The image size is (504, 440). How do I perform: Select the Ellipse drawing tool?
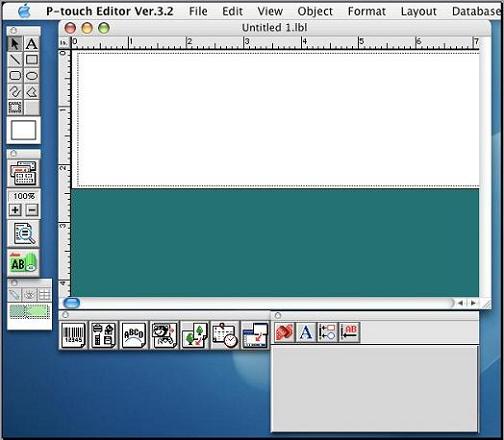[32, 76]
